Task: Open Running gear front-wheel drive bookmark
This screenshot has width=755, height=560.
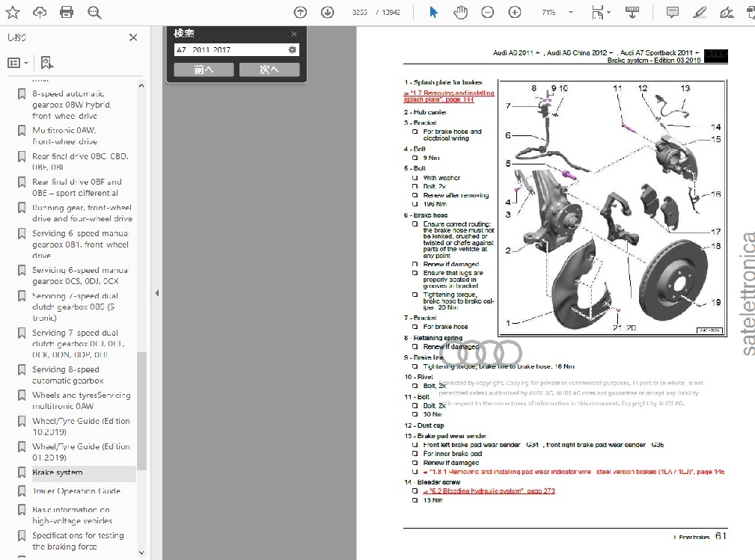Action: (82, 213)
